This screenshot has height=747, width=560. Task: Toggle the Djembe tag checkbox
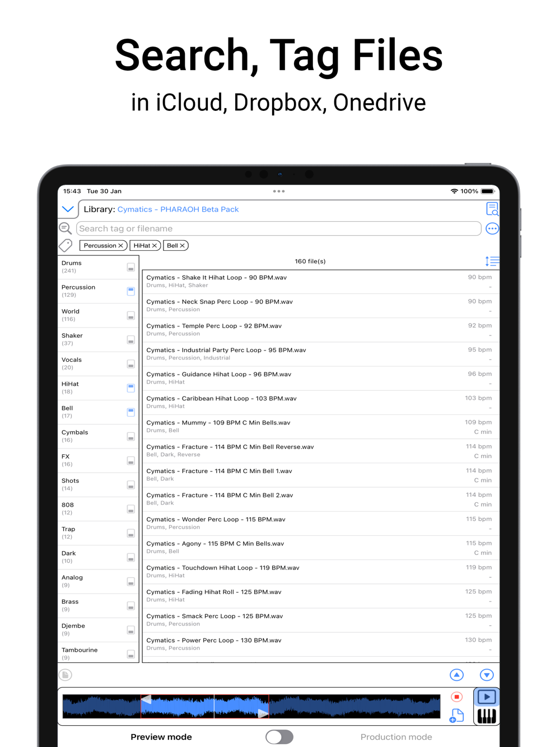130,630
